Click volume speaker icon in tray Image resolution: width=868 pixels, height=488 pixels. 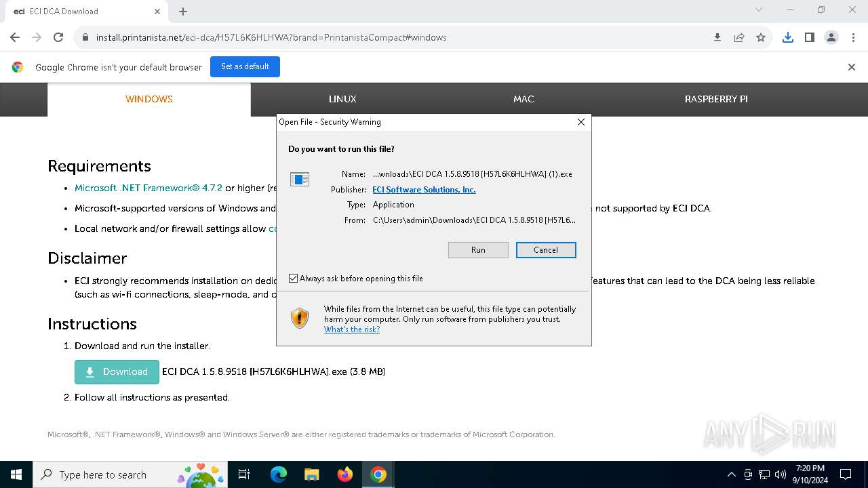pos(781,474)
